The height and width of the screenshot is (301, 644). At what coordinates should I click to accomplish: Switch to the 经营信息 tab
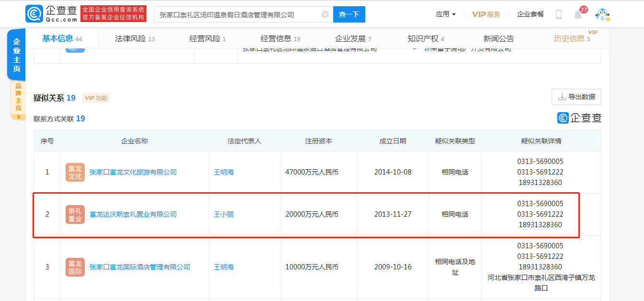[280, 39]
